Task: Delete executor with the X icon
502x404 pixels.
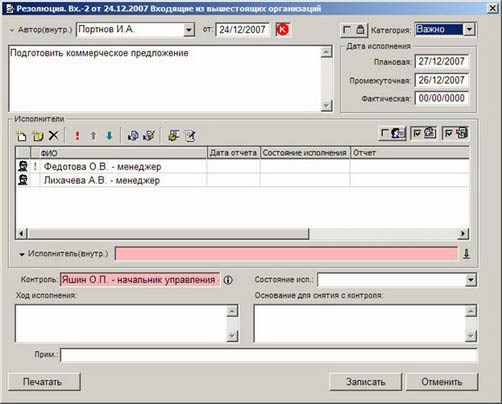Action: point(53,136)
